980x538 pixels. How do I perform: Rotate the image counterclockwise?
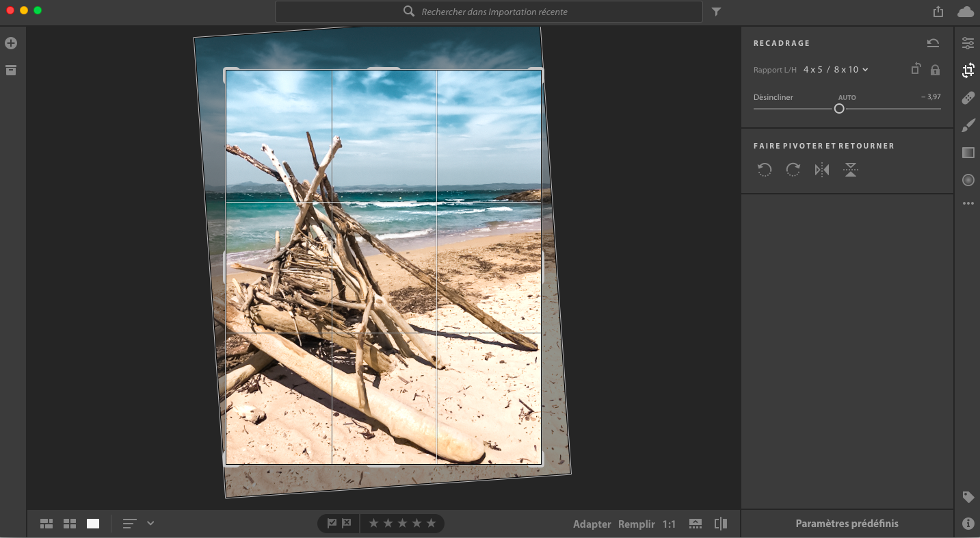[x=765, y=170]
